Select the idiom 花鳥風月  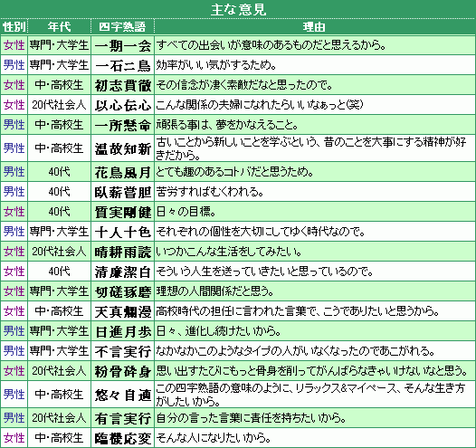click(x=123, y=172)
